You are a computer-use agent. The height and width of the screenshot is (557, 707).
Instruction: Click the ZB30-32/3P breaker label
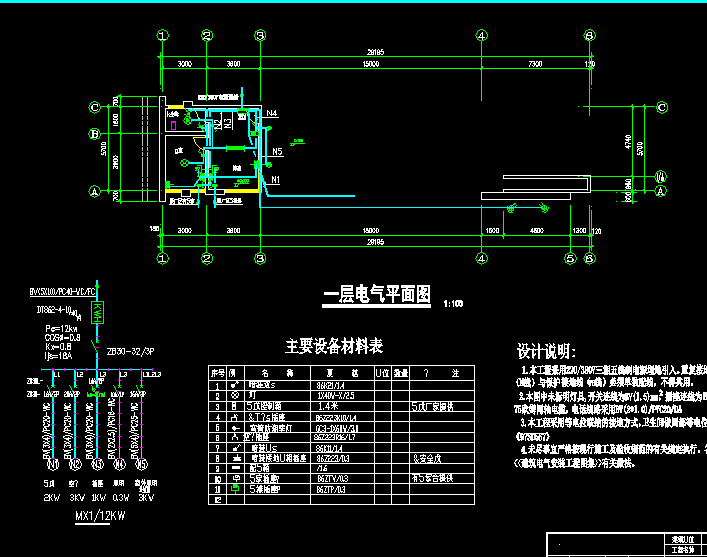point(131,351)
